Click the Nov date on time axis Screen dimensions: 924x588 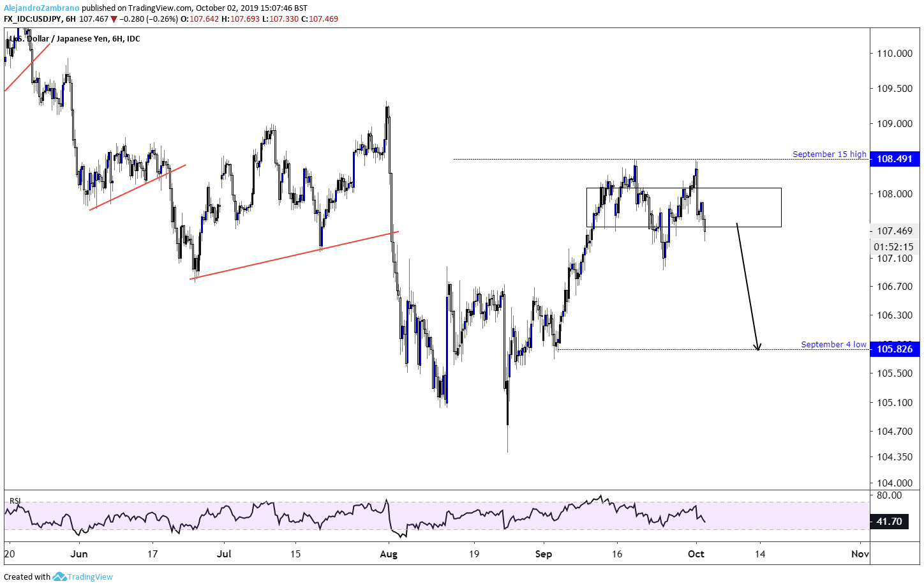point(860,554)
